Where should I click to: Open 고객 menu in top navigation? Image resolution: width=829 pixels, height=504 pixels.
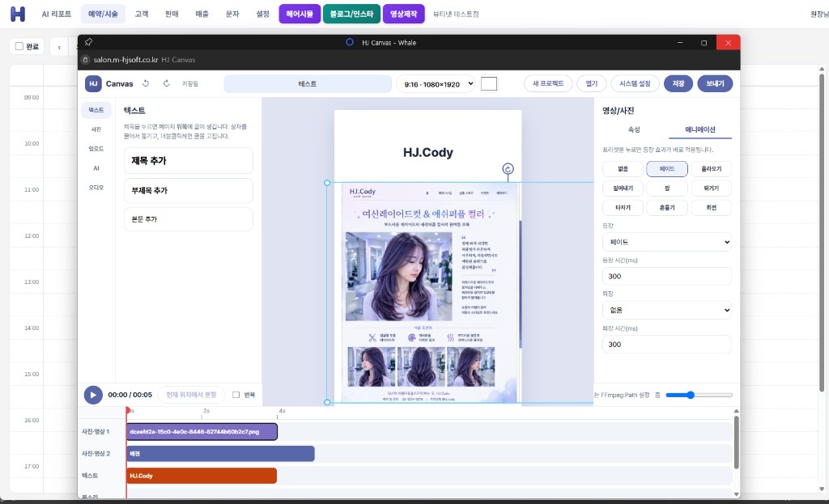click(x=142, y=15)
